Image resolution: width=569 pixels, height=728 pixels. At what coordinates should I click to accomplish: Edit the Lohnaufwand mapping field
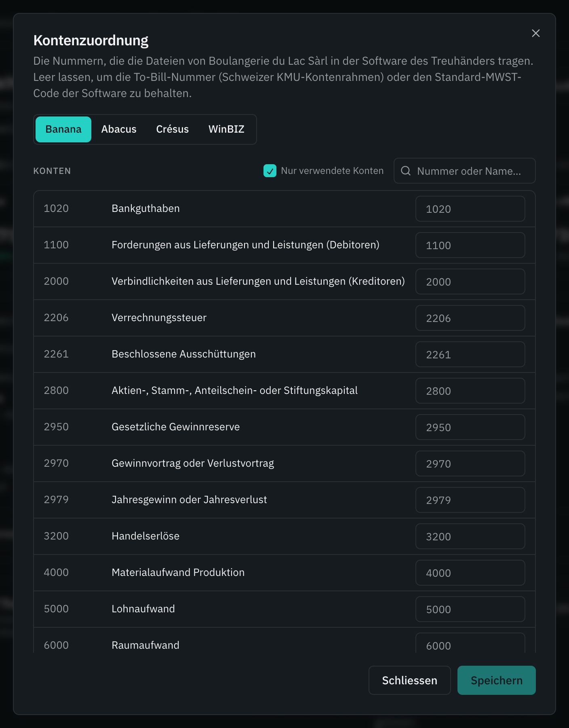(x=470, y=609)
